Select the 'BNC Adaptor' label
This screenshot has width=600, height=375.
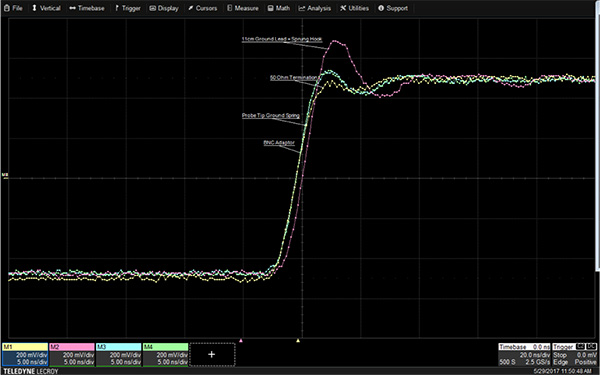pyautogui.click(x=279, y=143)
